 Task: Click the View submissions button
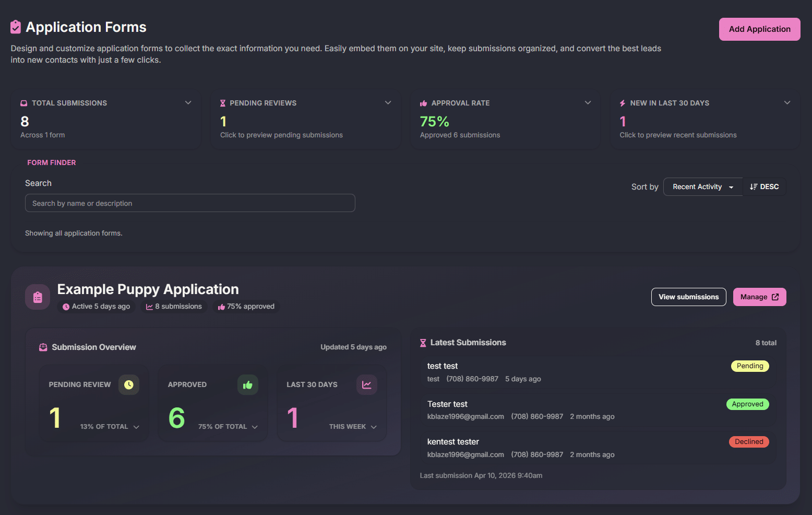pyautogui.click(x=688, y=297)
